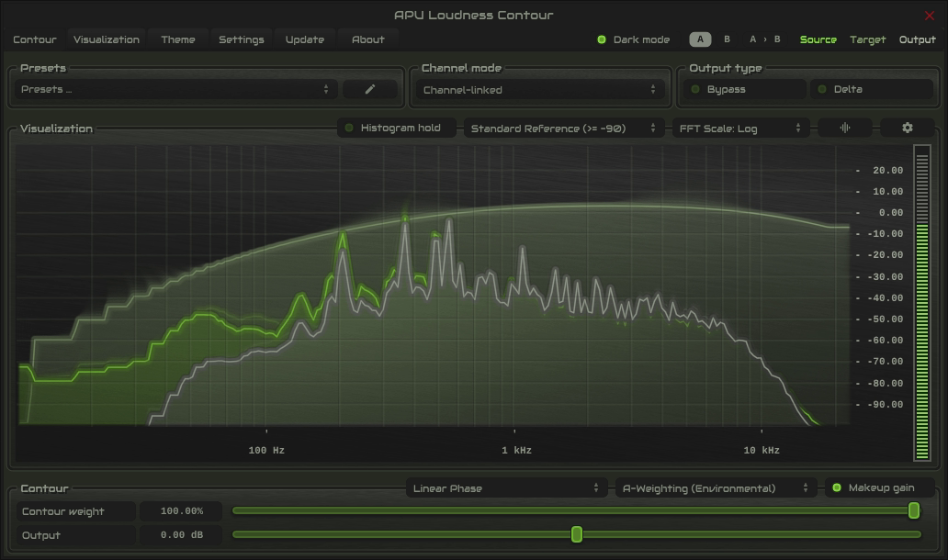Open the Standard Reference dropdown

pos(562,129)
